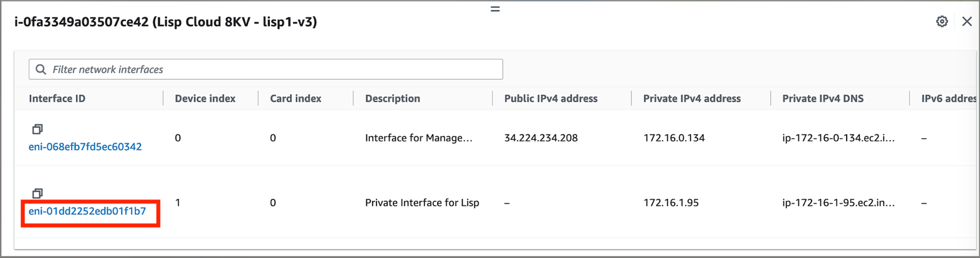Select private IP 172.16.1.95 cell
Viewport: 980px width, 258px height.
tap(671, 203)
